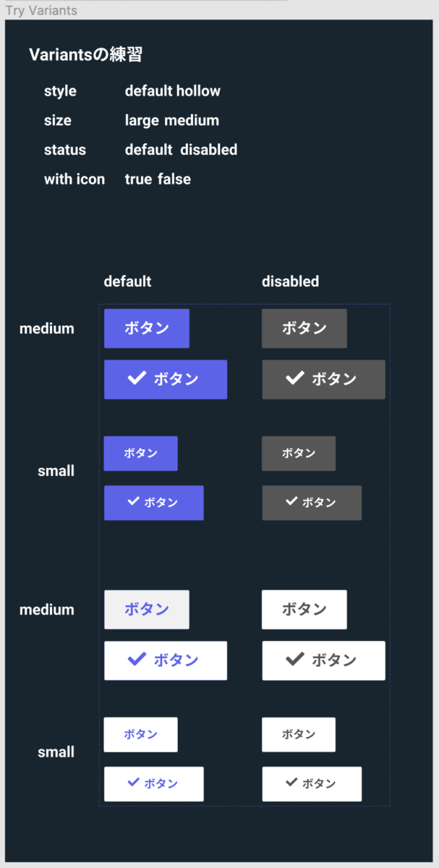Click small hollow default ボタン without icon
Viewport: 439px width, 868px height.
141,735
